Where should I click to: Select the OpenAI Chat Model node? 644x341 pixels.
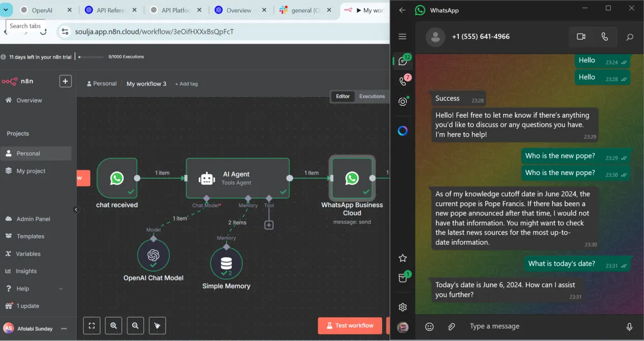pyautogui.click(x=153, y=256)
